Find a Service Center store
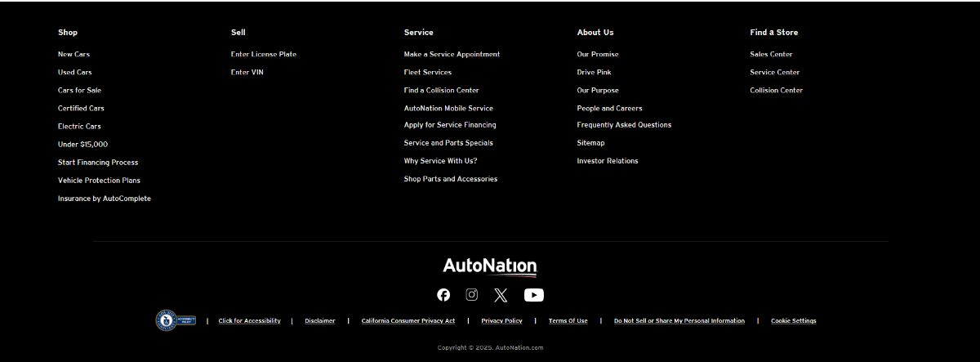The height and width of the screenshot is (362, 980). [775, 73]
